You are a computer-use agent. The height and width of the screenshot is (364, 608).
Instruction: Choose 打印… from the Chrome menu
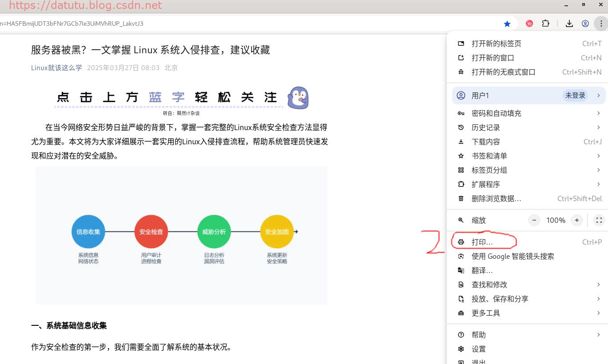coord(529,242)
